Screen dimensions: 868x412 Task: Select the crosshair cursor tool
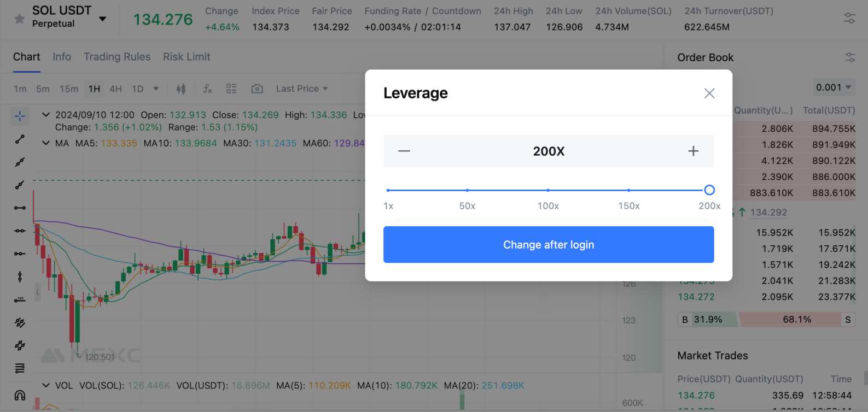(19, 116)
